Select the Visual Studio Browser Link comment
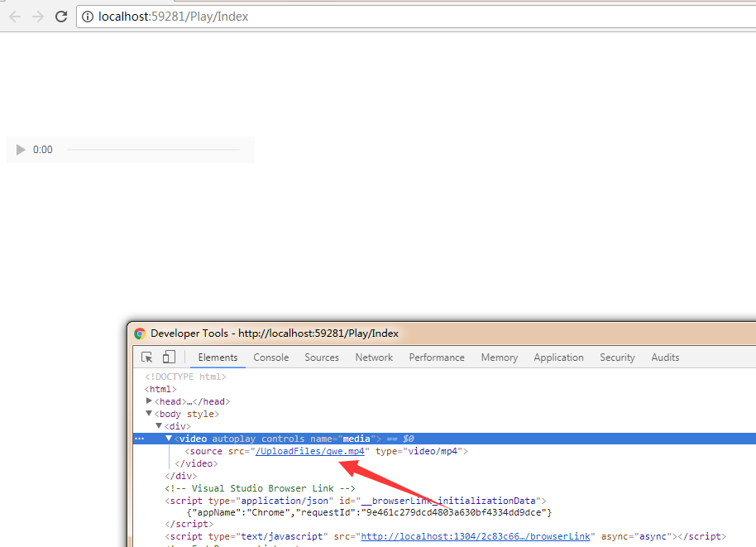The height and width of the screenshot is (547, 756). (x=260, y=488)
